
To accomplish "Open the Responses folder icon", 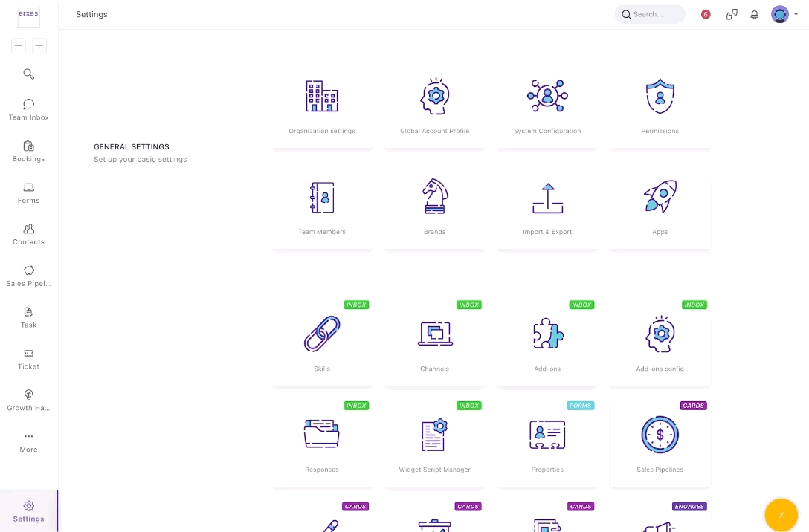I will click(322, 433).
